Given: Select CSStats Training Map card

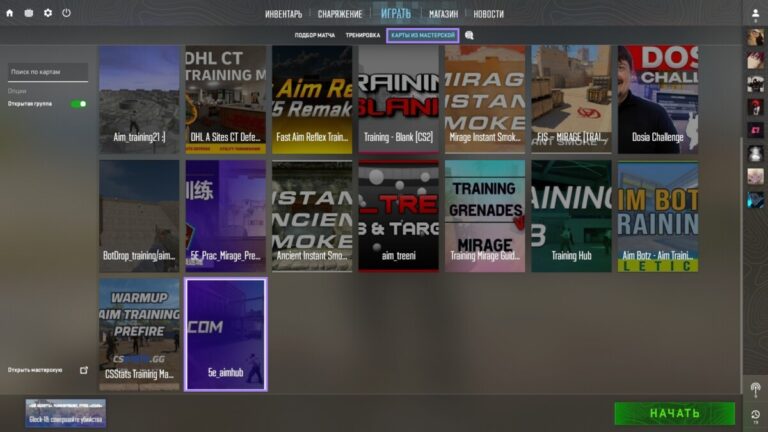Looking at the screenshot, I should tap(139, 335).
